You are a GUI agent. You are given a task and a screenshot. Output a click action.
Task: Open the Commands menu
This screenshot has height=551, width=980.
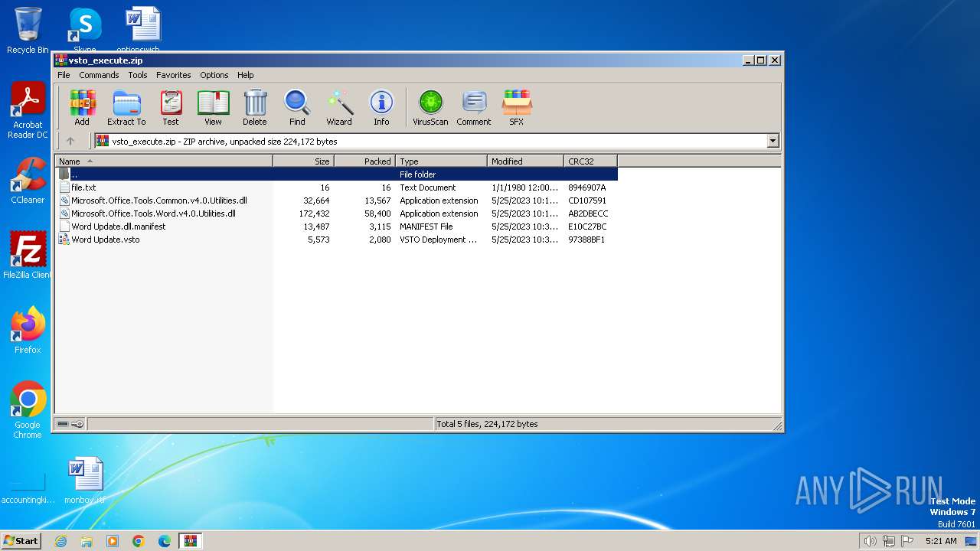(x=99, y=75)
